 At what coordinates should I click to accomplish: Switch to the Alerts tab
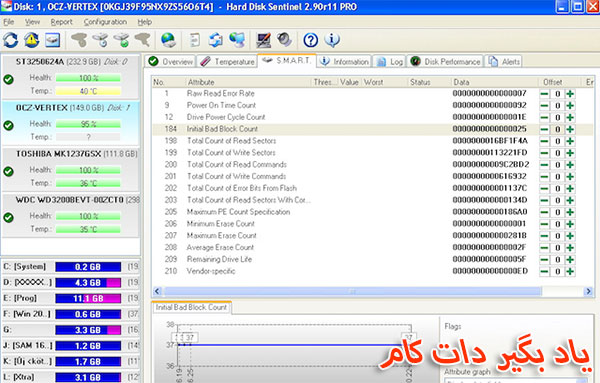tap(504, 61)
